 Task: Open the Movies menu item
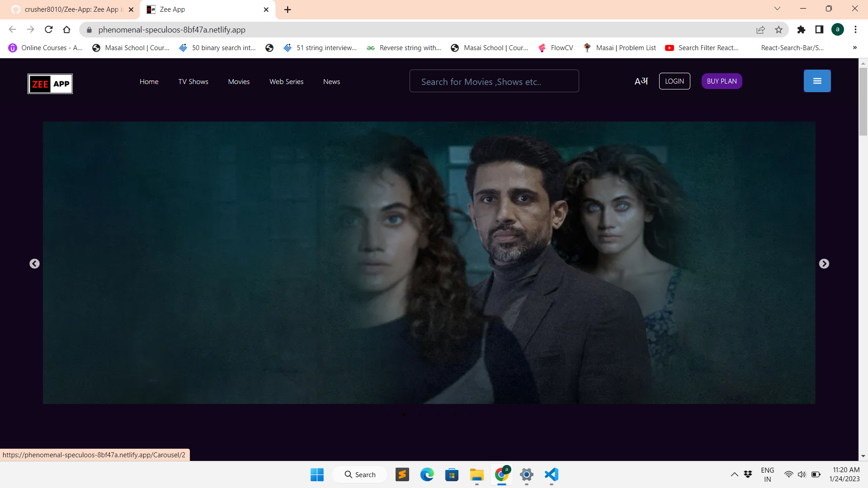click(x=239, y=82)
